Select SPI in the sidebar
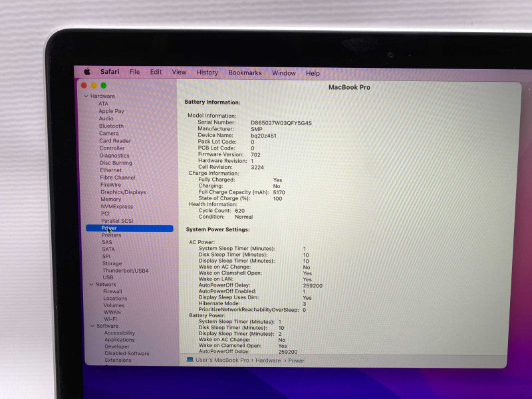This screenshot has height=399, width=532. [106, 257]
